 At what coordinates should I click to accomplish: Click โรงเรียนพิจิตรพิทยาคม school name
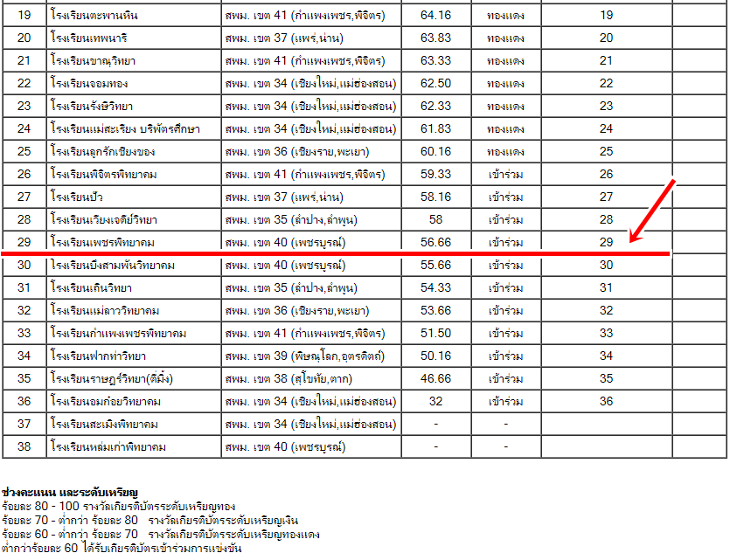point(104,174)
